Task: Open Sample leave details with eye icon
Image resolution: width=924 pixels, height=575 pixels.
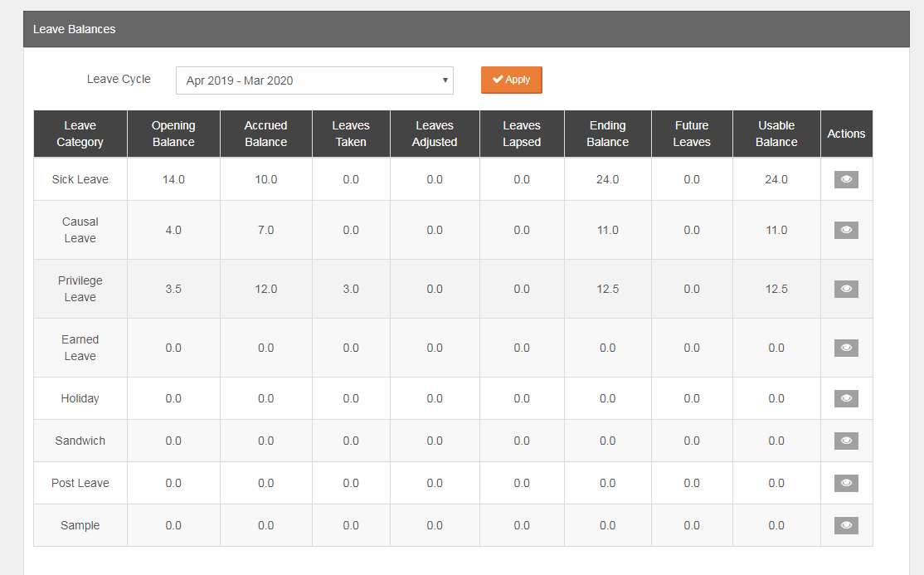Action: 846,524
